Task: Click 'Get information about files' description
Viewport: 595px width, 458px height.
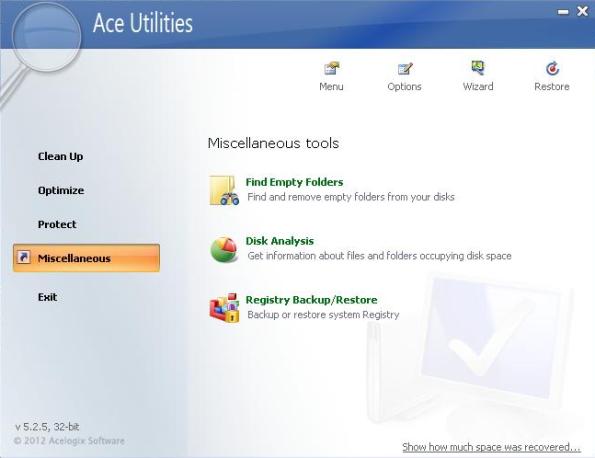Action: point(379,256)
